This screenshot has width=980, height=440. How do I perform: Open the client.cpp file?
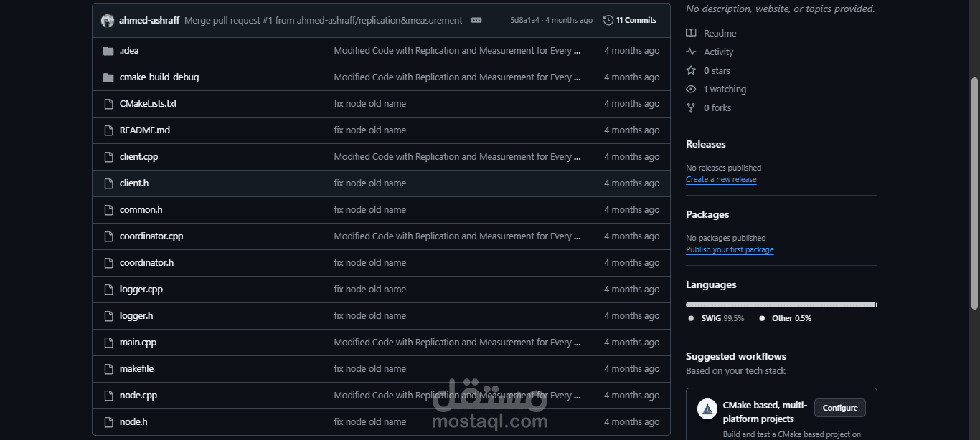click(138, 157)
